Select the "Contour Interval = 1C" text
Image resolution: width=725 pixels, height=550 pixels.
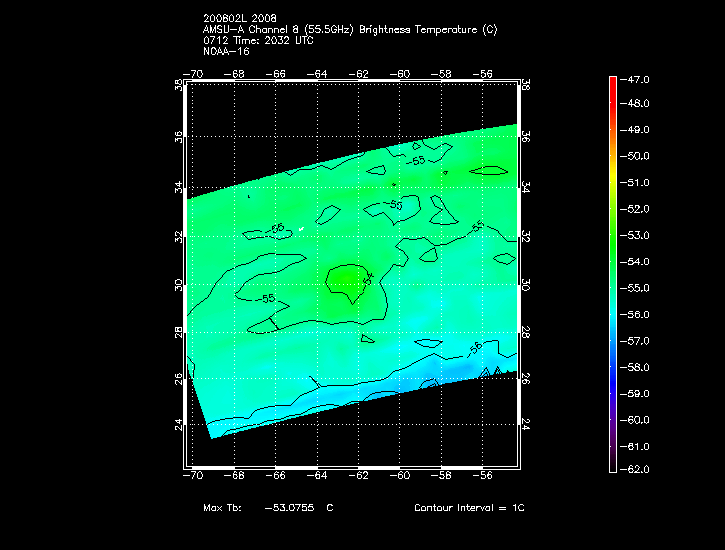tap(469, 508)
